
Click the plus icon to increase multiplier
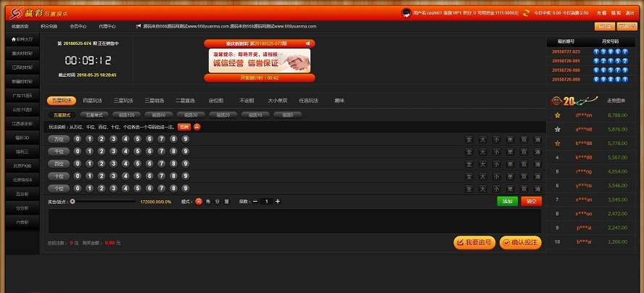(x=278, y=201)
